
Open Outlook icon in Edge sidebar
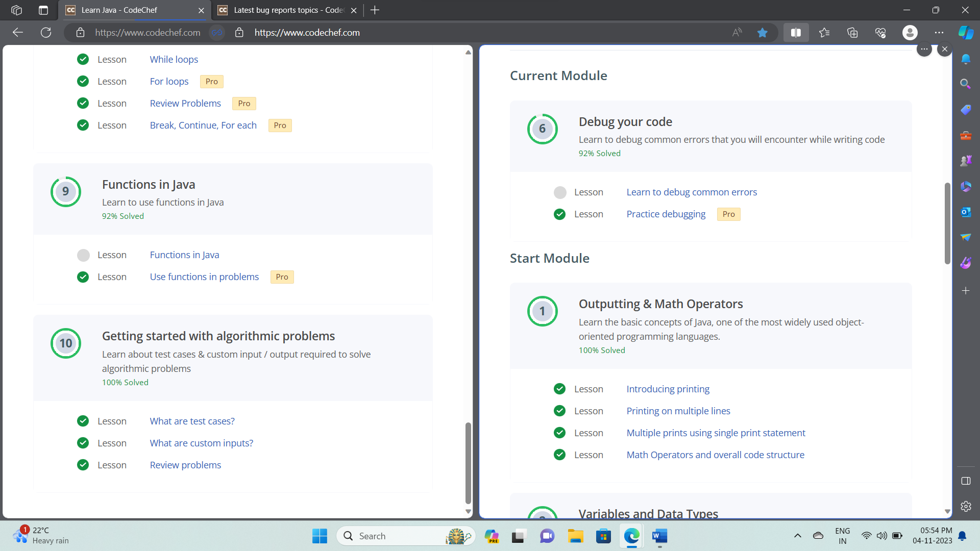(965, 212)
